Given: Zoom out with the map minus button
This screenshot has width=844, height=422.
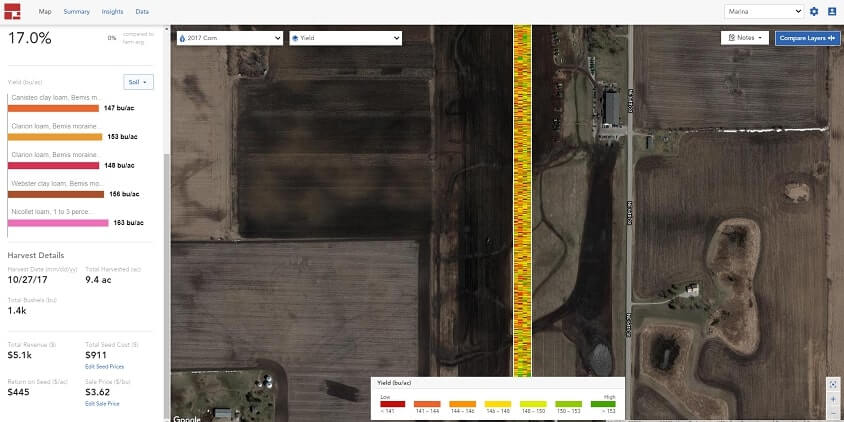Looking at the screenshot, I should [x=833, y=413].
